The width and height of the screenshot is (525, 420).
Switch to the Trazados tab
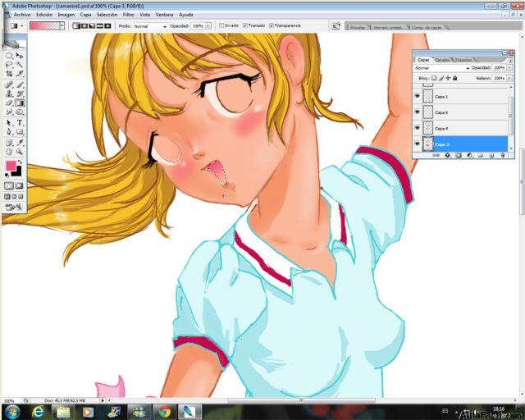tap(463, 60)
